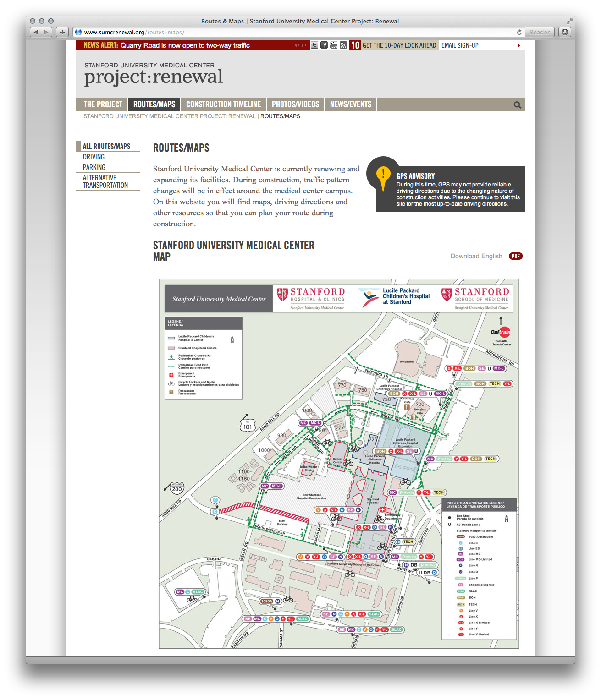This screenshot has width=601, height=700.
Task: Select Photos/Videos navigation tab
Action: 295,104
